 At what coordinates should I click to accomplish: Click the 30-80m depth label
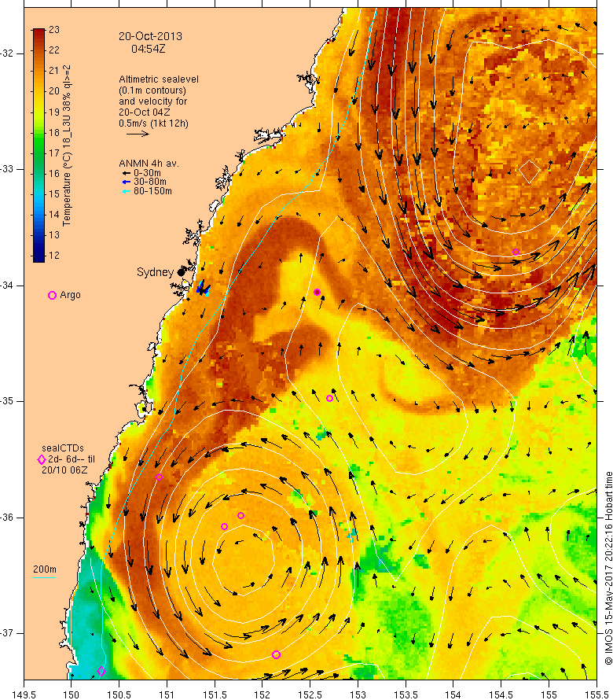tap(150, 182)
